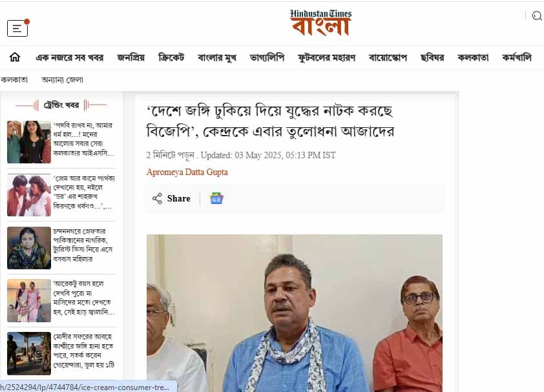Select the কলকাতা sub-tab under navigation
This screenshot has height=392, width=544.
[x=14, y=80]
